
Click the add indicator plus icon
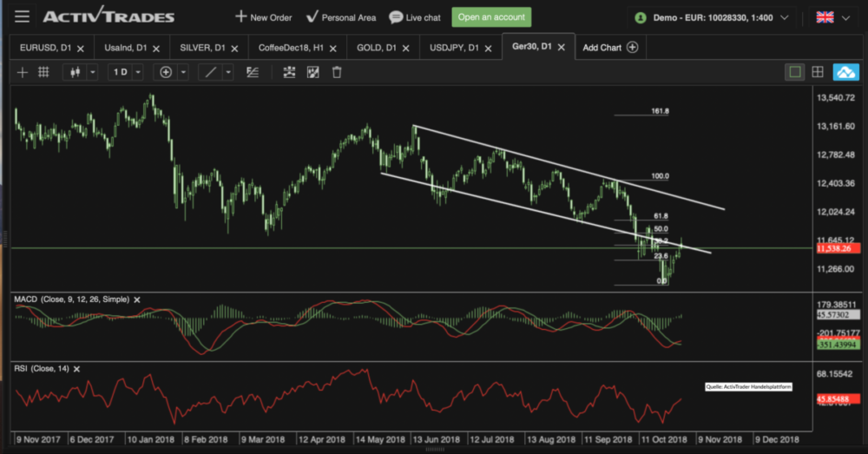click(x=166, y=73)
